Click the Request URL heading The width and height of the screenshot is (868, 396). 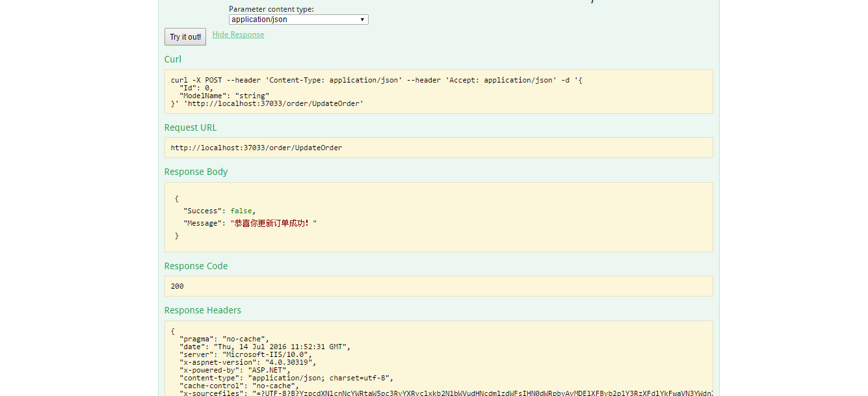[191, 127]
